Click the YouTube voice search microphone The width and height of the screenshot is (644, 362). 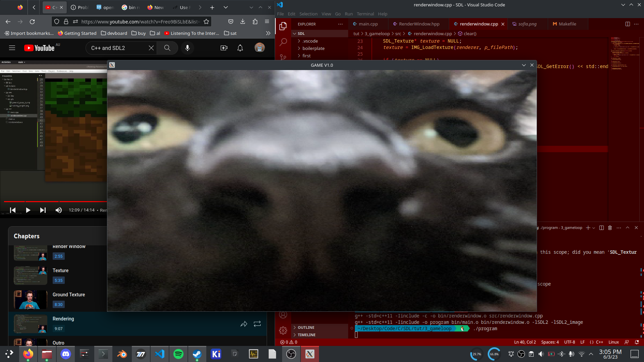pos(187,48)
